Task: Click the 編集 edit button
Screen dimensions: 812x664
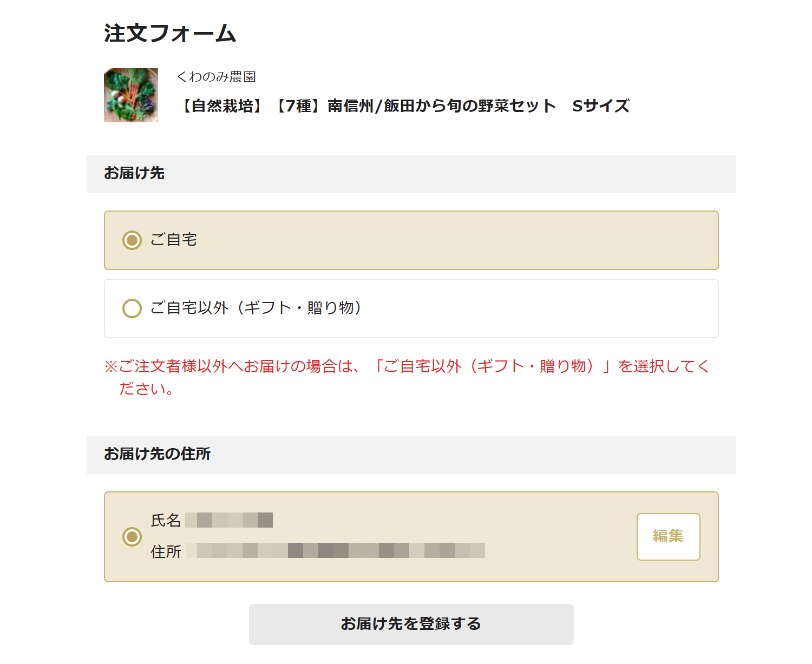Action: 669,537
